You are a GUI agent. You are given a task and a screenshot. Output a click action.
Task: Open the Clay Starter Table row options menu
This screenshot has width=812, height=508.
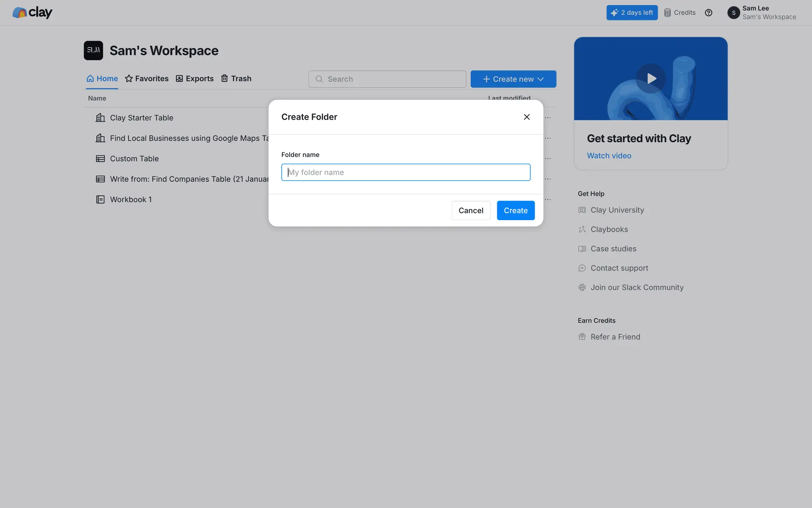pos(548,118)
